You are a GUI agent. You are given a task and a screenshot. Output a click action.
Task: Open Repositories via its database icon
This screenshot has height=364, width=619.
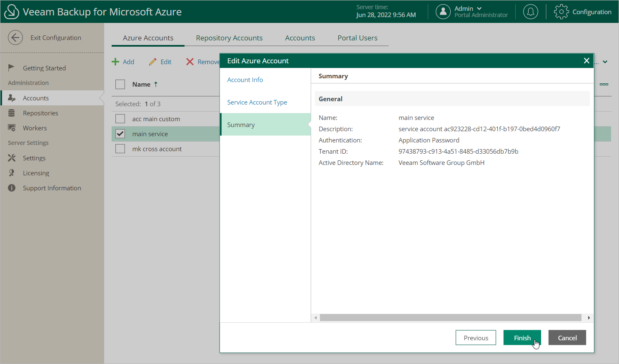tap(12, 113)
